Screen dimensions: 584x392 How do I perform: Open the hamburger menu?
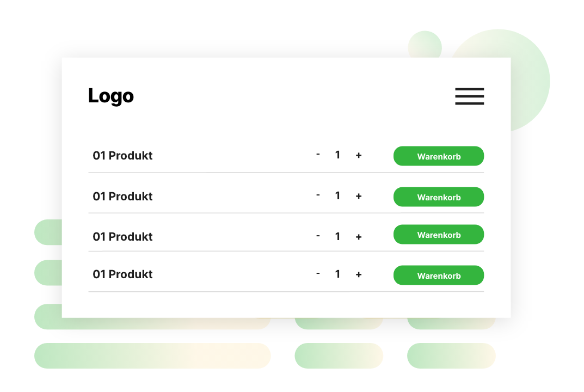coord(469,96)
